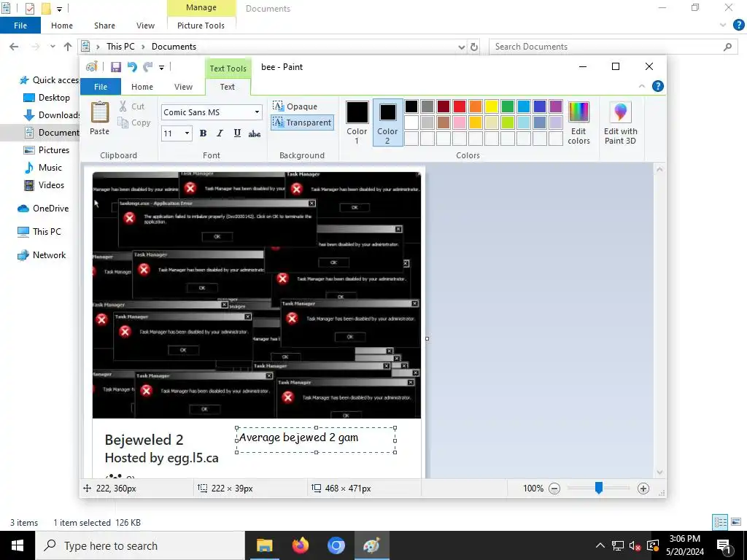Viewport: 747px width, 560px height.
Task: Click the Back arrow in File Explorer
Action: click(14, 47)
